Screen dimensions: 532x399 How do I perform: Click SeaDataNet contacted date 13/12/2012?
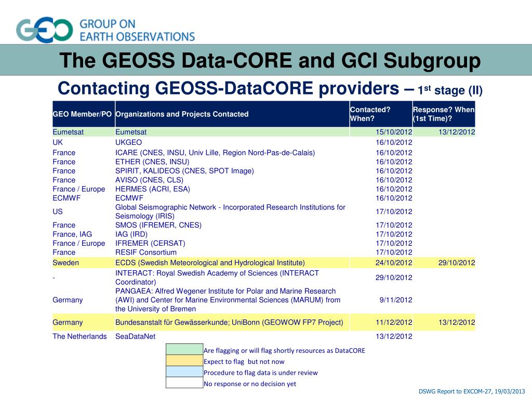click(x=394, y=336)
